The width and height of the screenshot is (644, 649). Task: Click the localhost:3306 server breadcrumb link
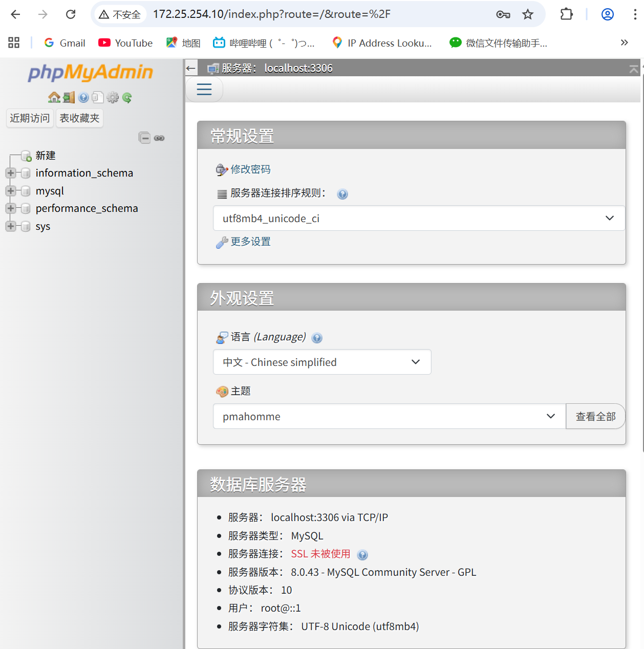pyautogui.click(x=298, y=68)
